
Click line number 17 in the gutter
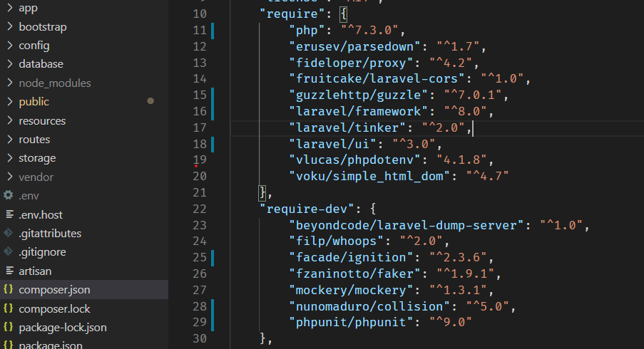[200, 128]
